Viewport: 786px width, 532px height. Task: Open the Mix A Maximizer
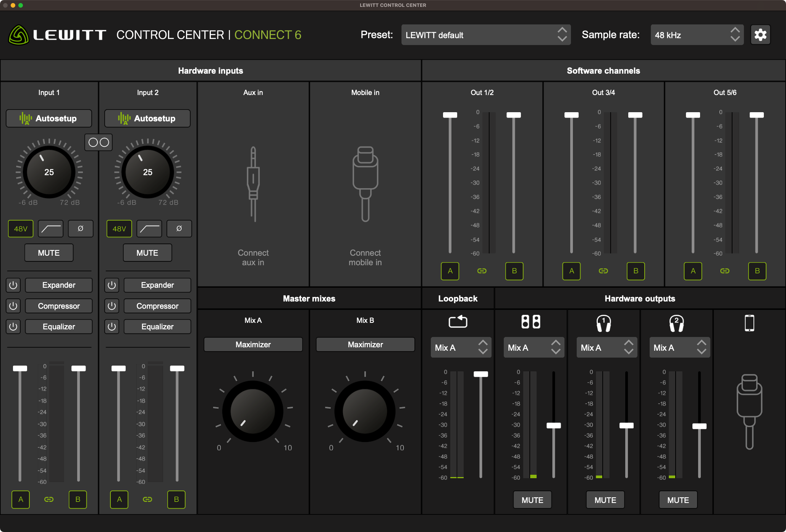tap(253, 344)
